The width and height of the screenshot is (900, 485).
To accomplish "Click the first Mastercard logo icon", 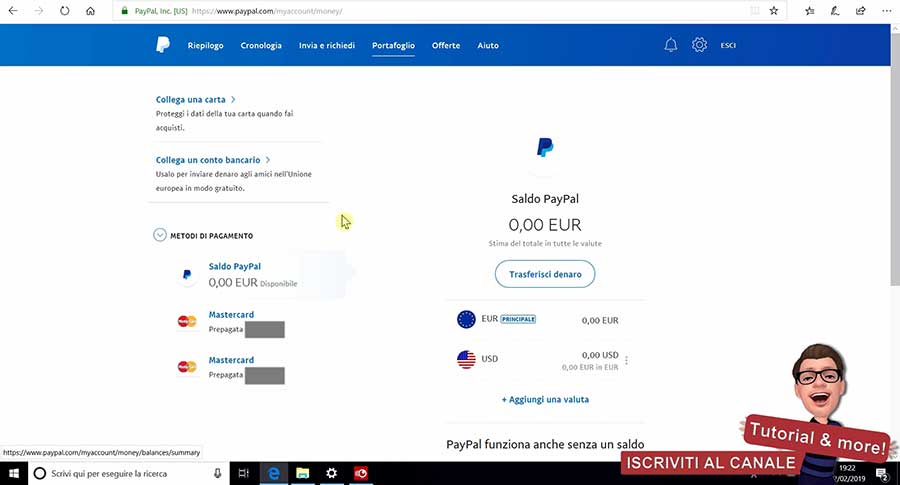I will pos(187,321).
